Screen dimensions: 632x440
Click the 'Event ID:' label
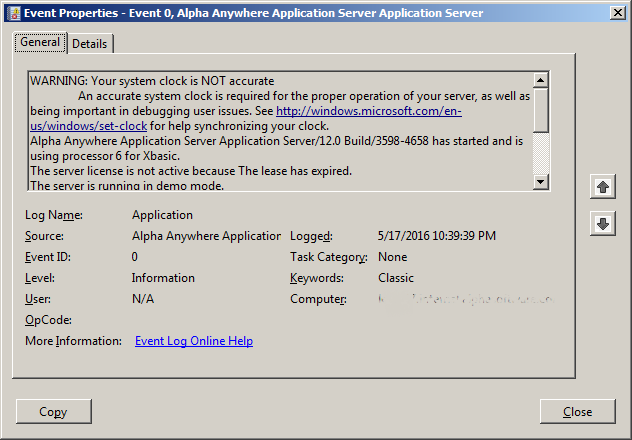(x=48, y=257)
